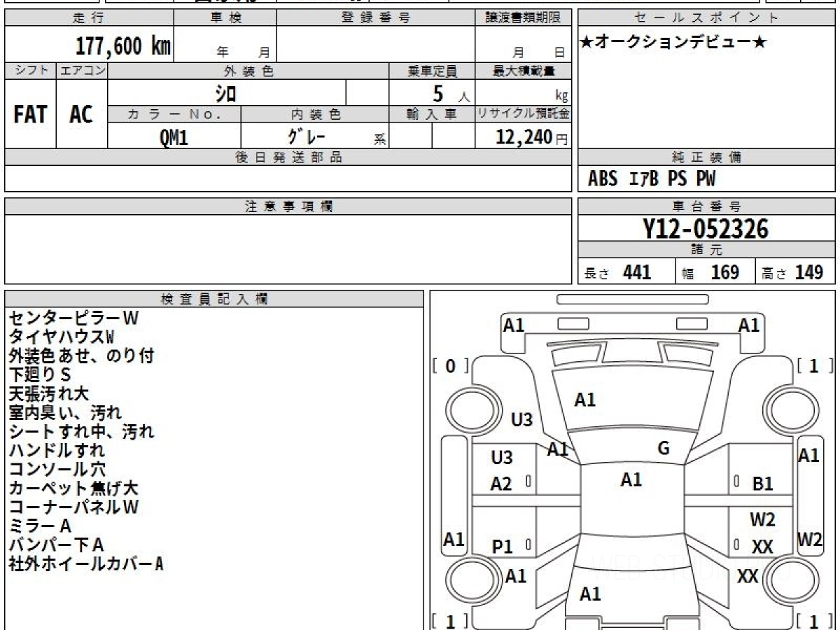This screenshot has width=840, height=630.
Task: Select the 登録番号 header
Action: pyautogui.click(x=376, y=18)
